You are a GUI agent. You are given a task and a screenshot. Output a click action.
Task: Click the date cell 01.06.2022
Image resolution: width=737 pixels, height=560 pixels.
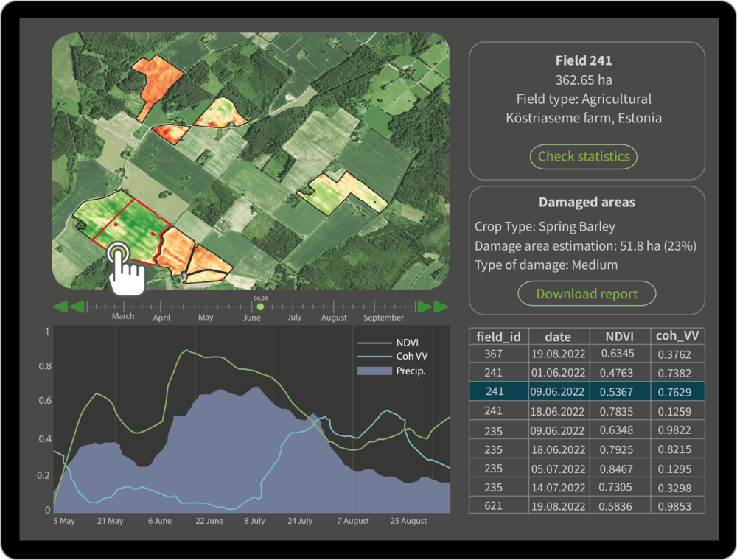(x=559, y=373)
